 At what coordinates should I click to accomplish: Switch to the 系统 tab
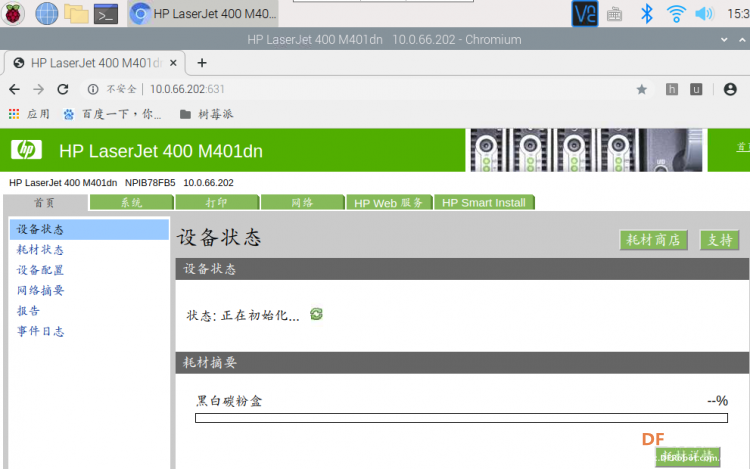131,203
